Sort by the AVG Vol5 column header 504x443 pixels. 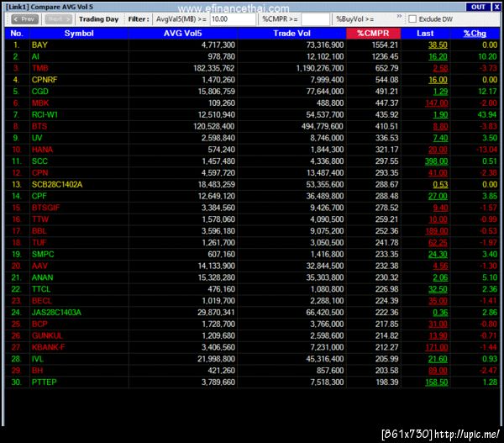click(x=183, y=34)
